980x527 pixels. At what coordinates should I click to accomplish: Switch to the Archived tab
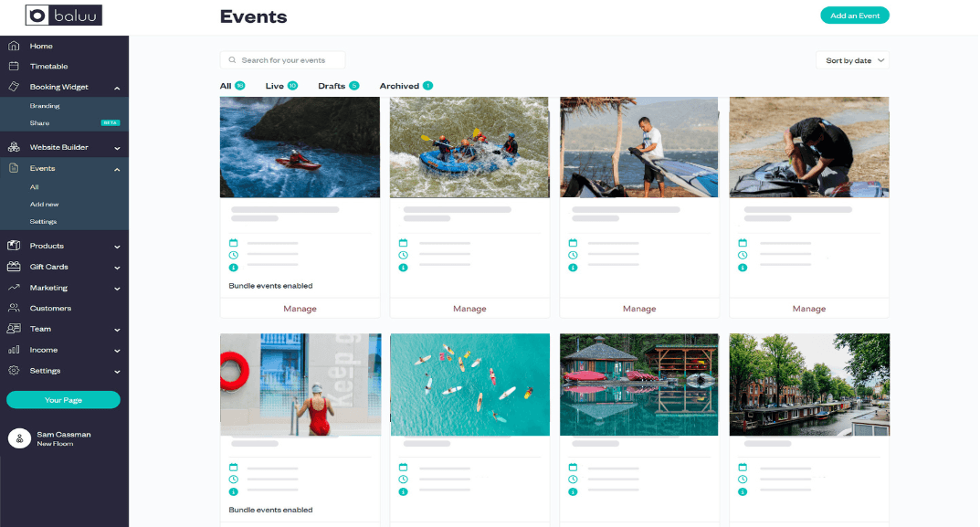point(399,86)
